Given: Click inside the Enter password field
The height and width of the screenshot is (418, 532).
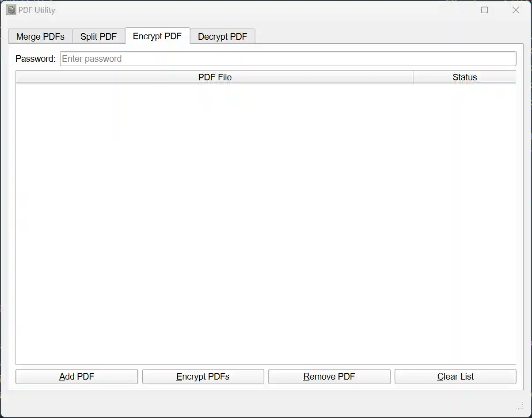Looking at the screenshot, I should [287, 58].
